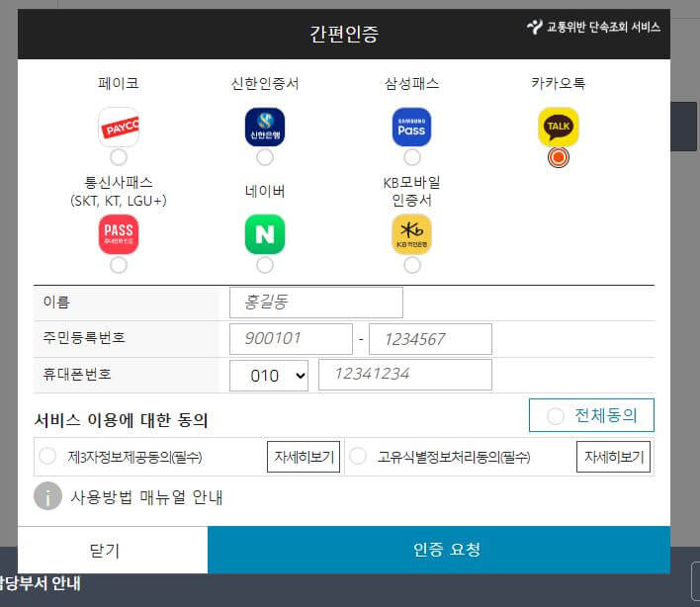Image resolution: width=700 pixels, height=607 pixels.
Task: Click the PAYCO app icon
Action: coord(119,127)
